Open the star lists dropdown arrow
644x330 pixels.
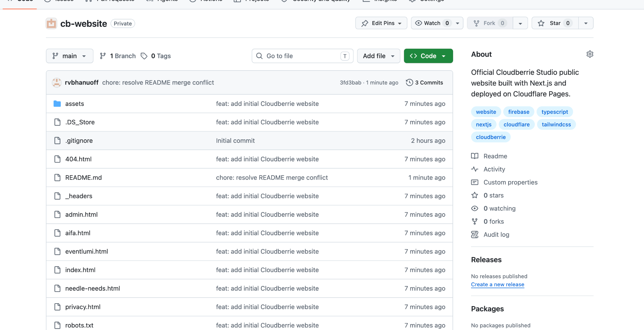pyautogui.click(x=586, y=23)
